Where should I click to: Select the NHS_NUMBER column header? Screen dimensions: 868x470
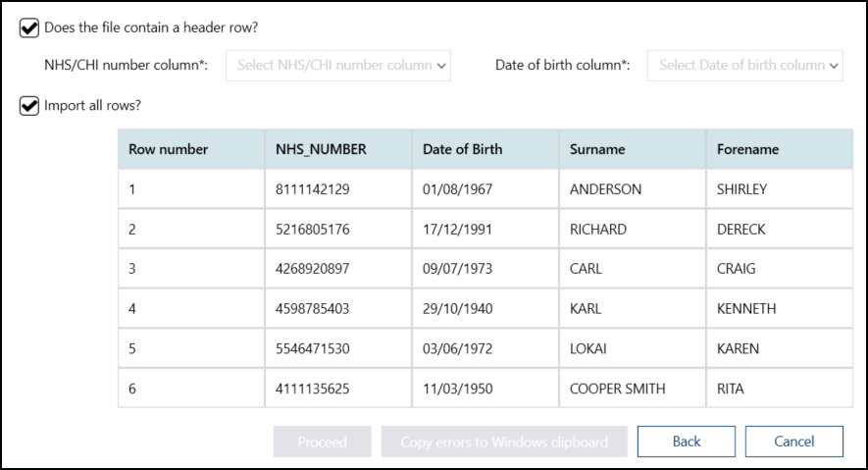pos(321,150)
